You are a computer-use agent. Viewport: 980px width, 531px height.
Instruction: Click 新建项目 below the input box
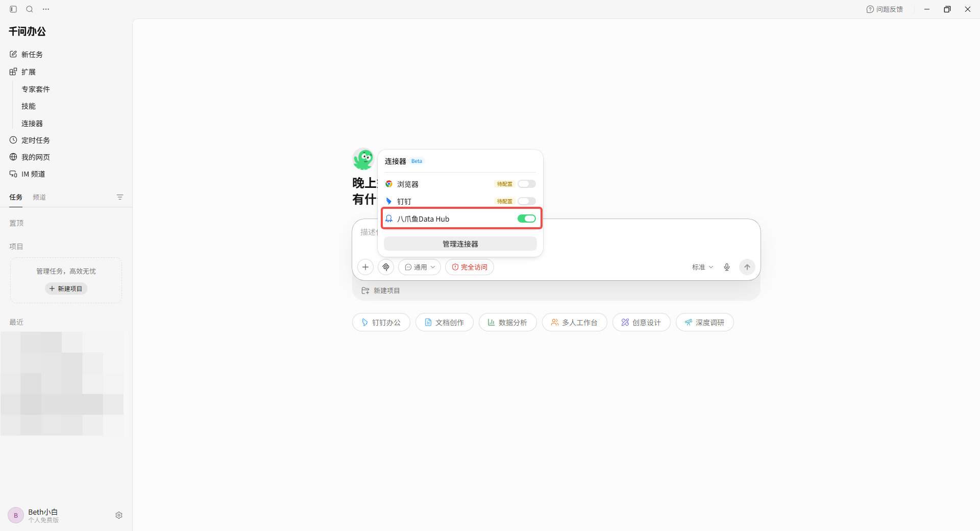(x=381, y=291)
